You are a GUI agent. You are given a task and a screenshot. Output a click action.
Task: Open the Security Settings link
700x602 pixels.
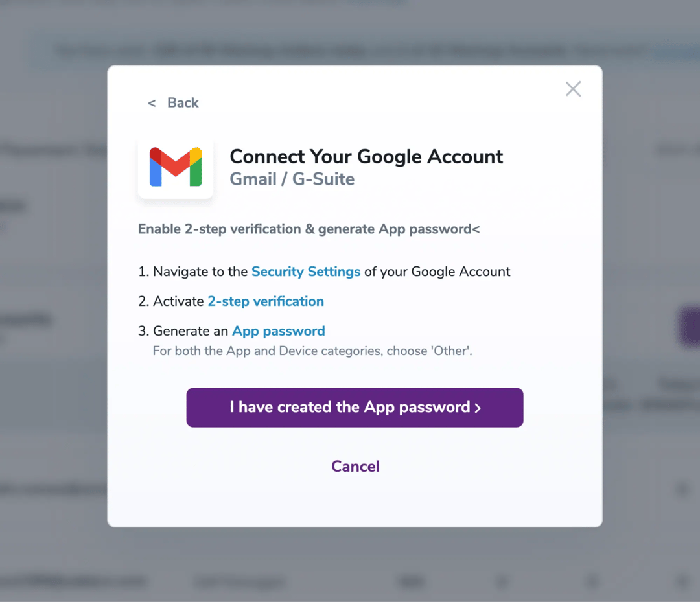(x=306, y=272)
